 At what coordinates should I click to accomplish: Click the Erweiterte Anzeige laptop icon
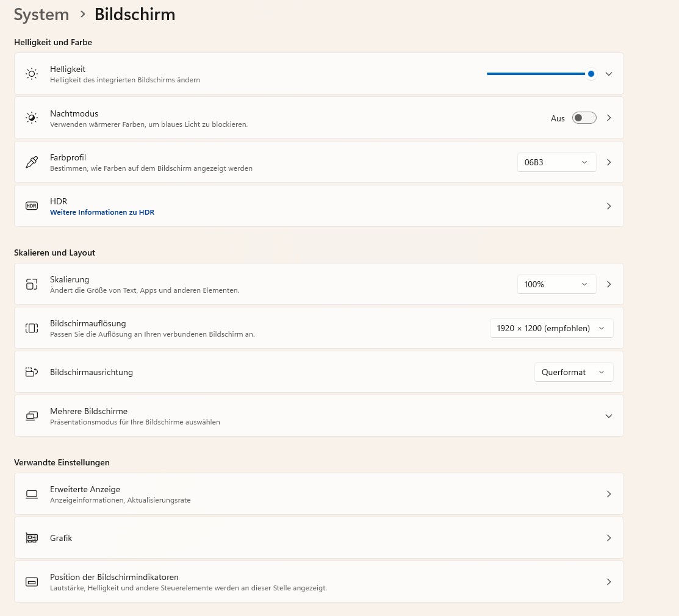[x=32, y=494]
